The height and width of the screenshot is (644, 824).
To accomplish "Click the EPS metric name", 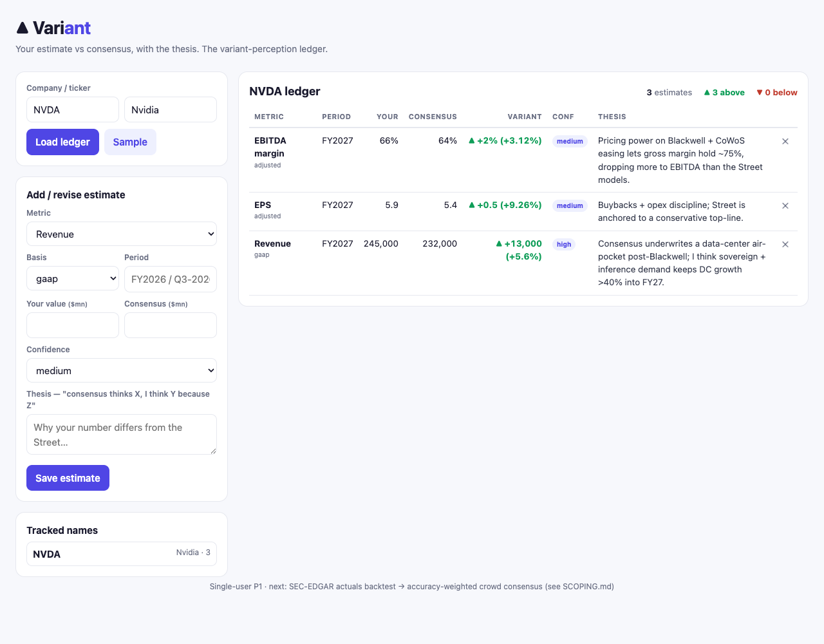I will (263, 205).
